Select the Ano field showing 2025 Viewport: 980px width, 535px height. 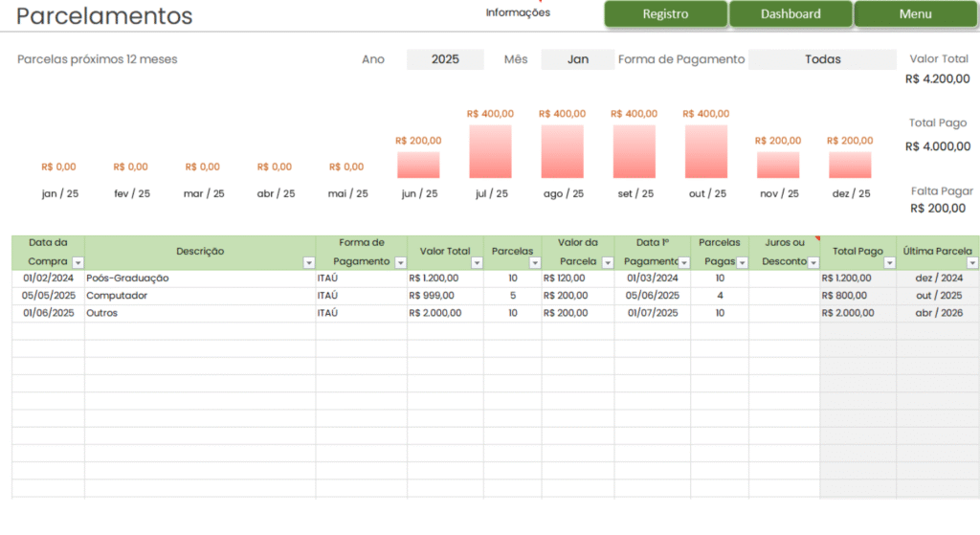point(445,59)
